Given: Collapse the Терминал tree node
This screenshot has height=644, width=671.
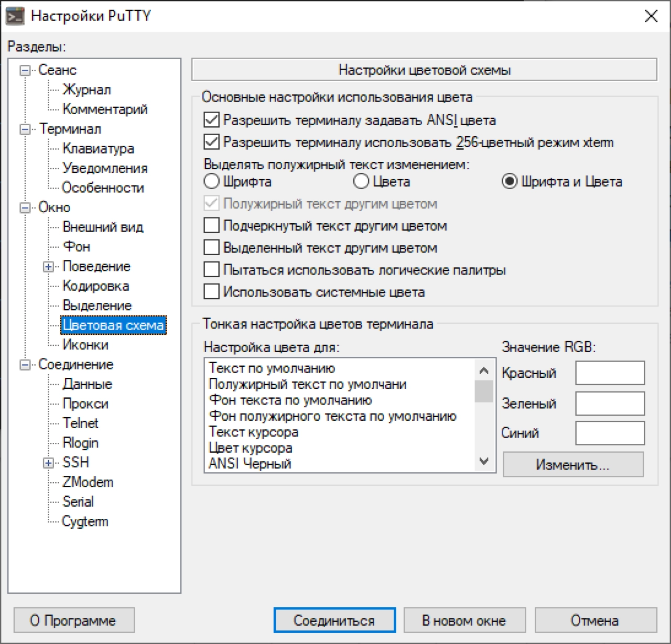Looking at the screenshot, I should pyautogui.click(x=25, y=129).
